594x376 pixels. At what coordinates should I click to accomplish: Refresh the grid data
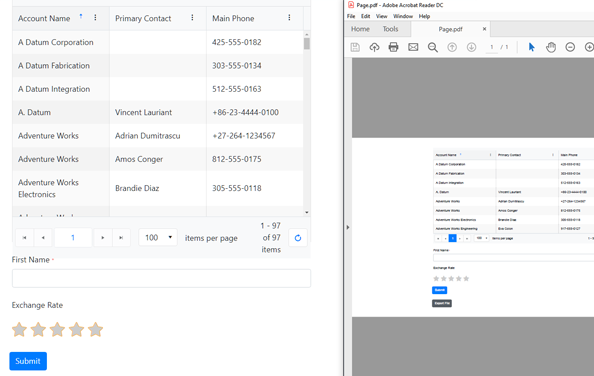pyautogui.click(x=298, y=238)
